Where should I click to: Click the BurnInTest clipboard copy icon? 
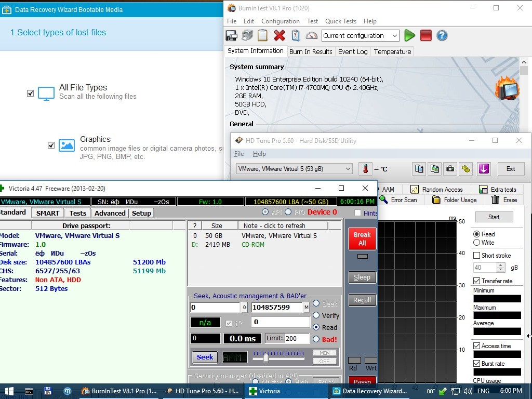click(262, 35)
